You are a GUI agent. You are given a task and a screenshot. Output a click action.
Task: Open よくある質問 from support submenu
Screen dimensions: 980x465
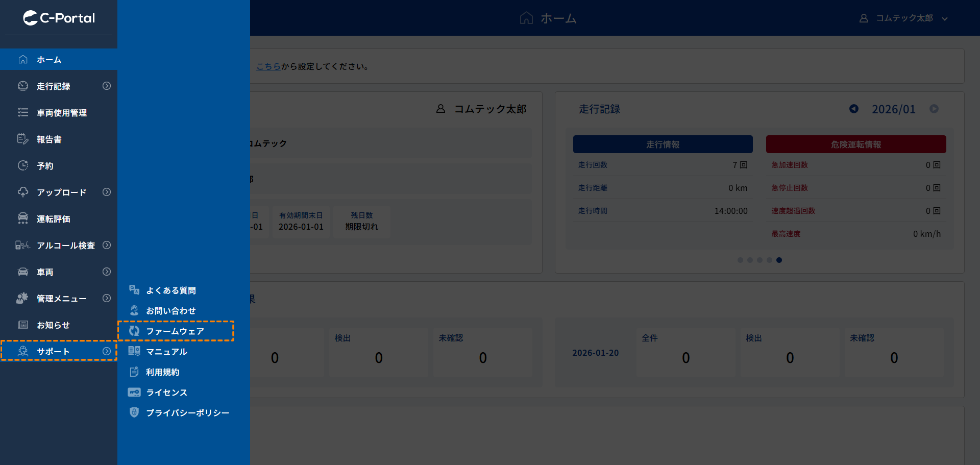[170, 290]
